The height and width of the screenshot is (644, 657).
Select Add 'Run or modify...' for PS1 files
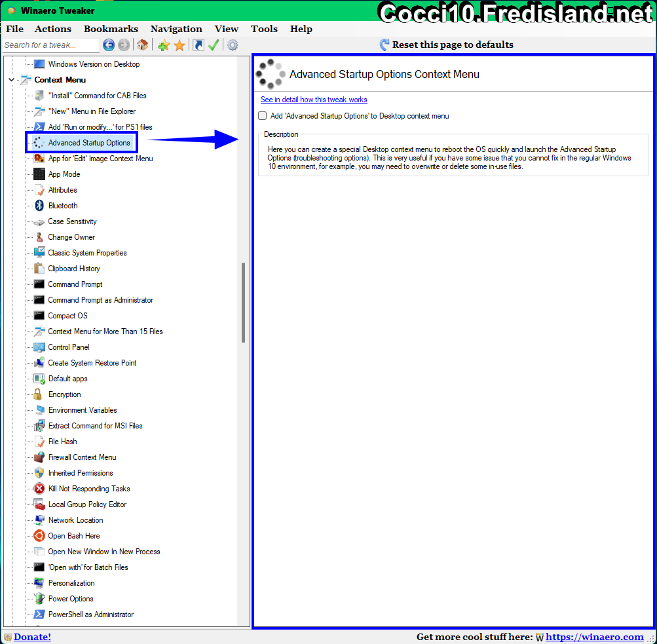[100, 127]
